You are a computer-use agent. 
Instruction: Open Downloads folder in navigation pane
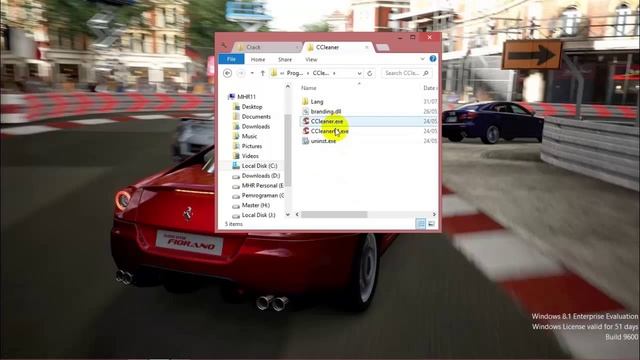coord(256,127)
